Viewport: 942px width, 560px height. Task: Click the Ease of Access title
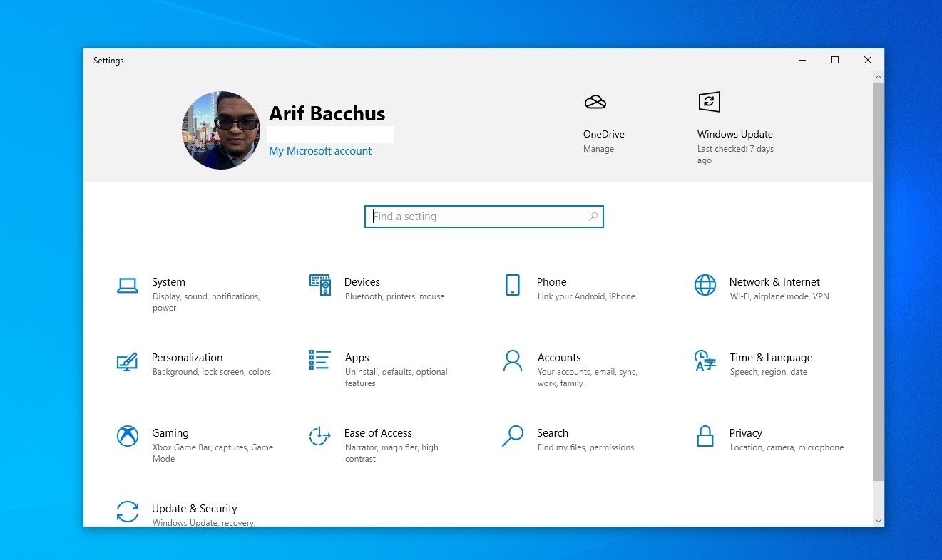[378, 433]
